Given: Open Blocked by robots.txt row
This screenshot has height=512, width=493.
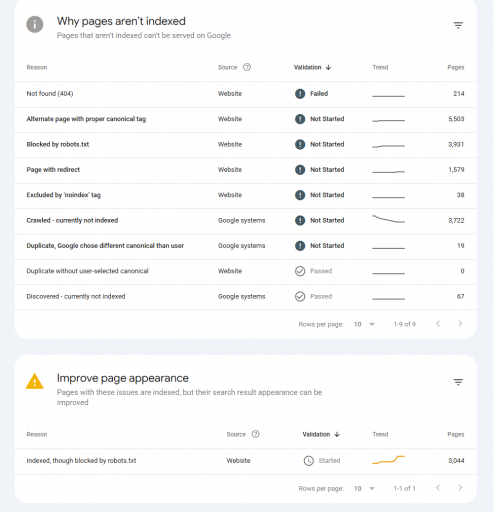Looking at the screenshot, I should [246, 145].
